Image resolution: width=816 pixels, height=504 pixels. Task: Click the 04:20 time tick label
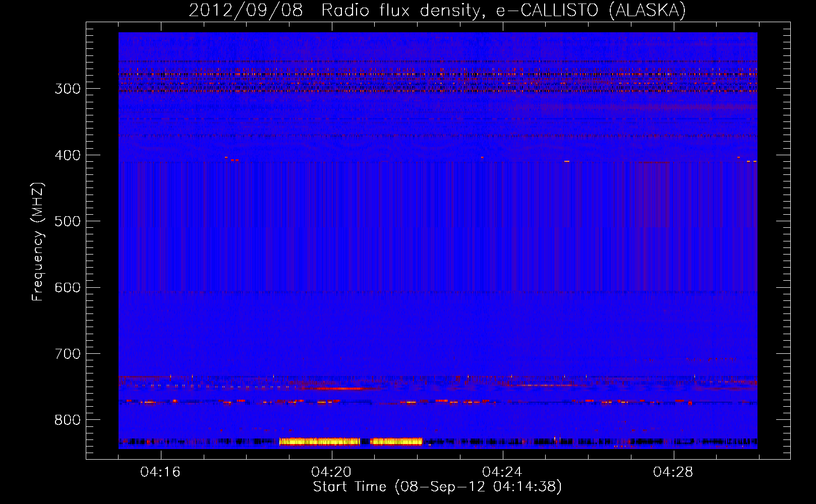point(331,472)
